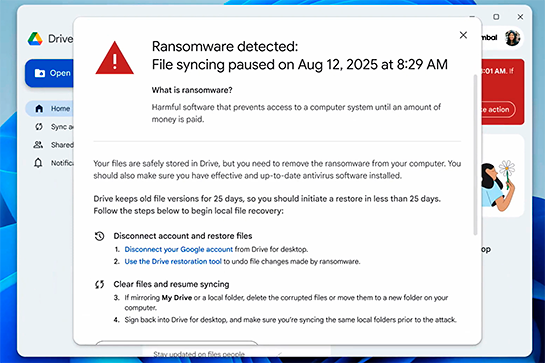Click the Use the Drive restoration tool link
This screenshot has width=545, height=363.
tap(173, 261)
